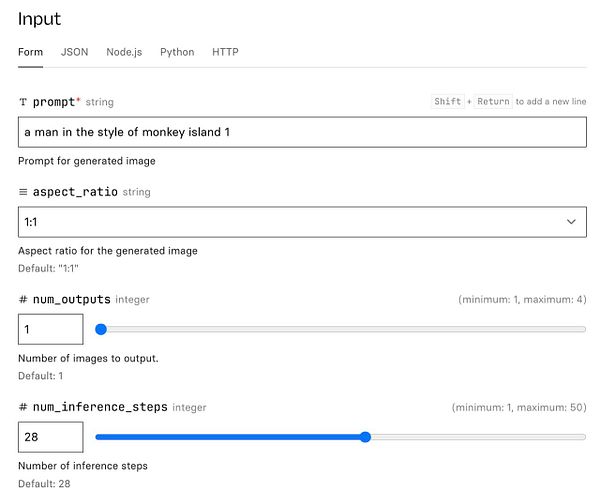Click the aspect_ratio chevron arrow

click(571, 221)
